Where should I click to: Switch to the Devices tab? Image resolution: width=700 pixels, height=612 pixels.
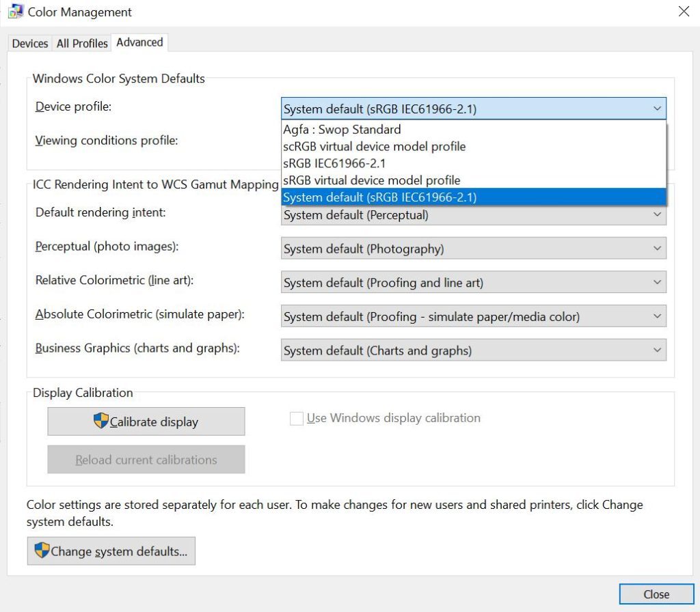click(x=30, y=43)
